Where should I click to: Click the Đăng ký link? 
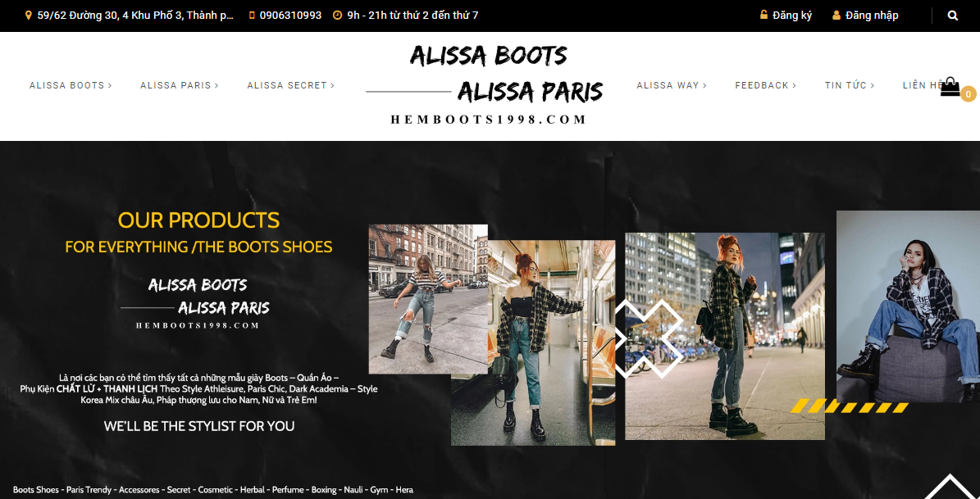pos(792,15)
